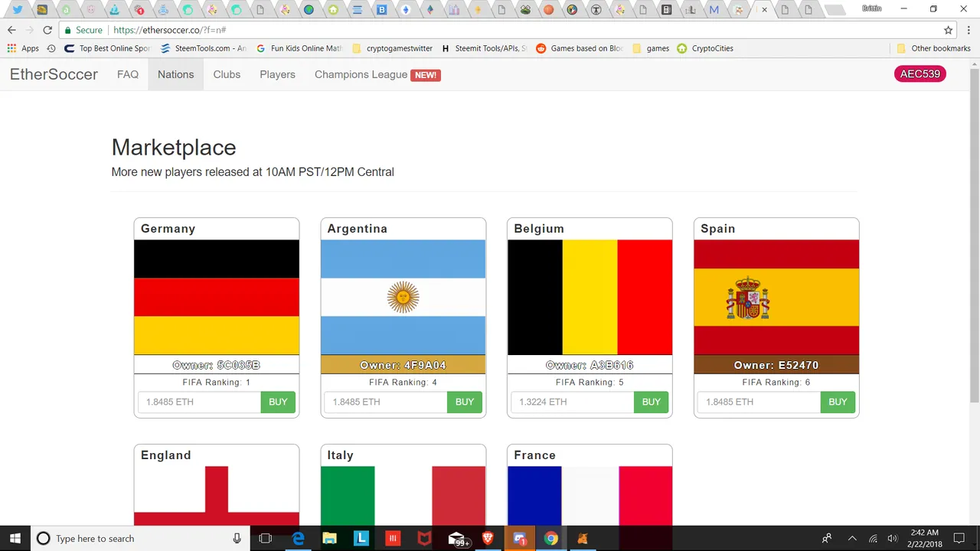Click the NEW! badge next to Champions League
The height and width of the screenshot is (551, 980).
coord(426,75)
